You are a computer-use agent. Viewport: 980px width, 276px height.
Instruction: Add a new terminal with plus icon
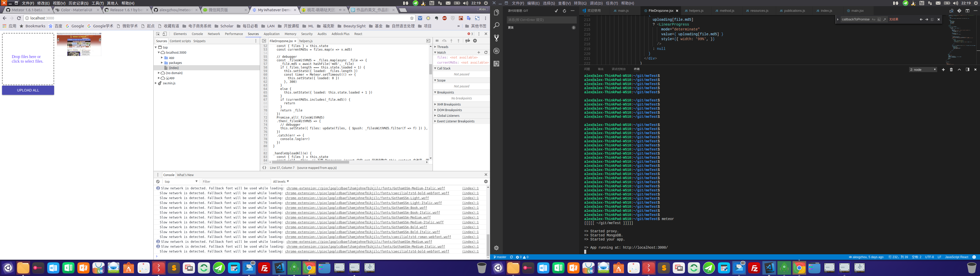coord(943,69)
